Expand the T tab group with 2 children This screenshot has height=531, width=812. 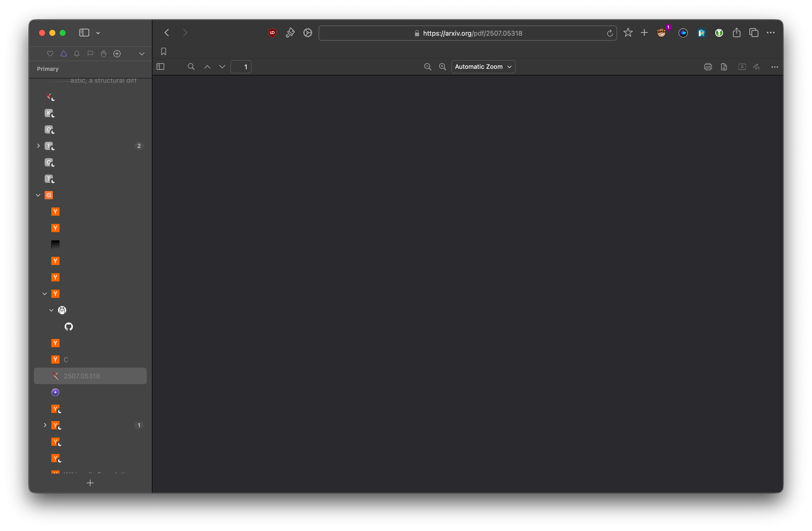[38, 146]
